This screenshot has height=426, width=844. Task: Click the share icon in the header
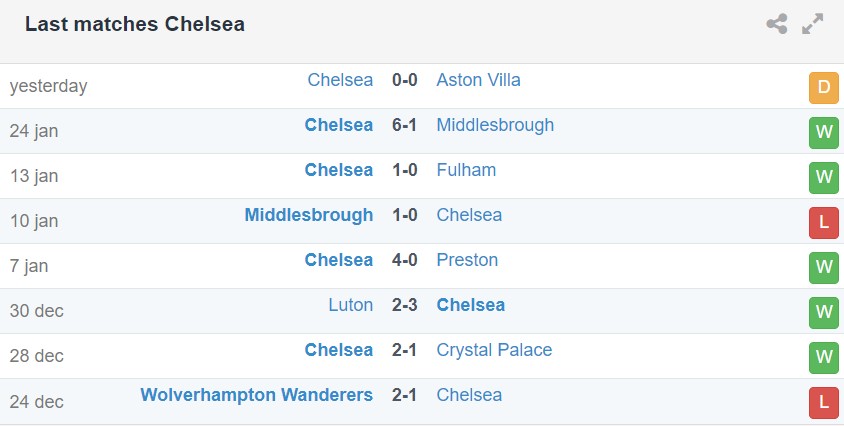point(777,24)
